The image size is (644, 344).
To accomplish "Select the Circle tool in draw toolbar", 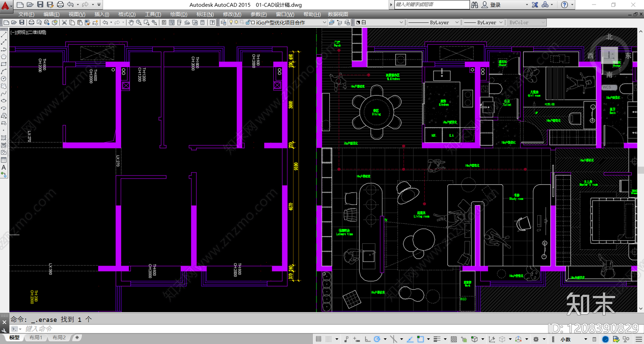I will 4,79.
